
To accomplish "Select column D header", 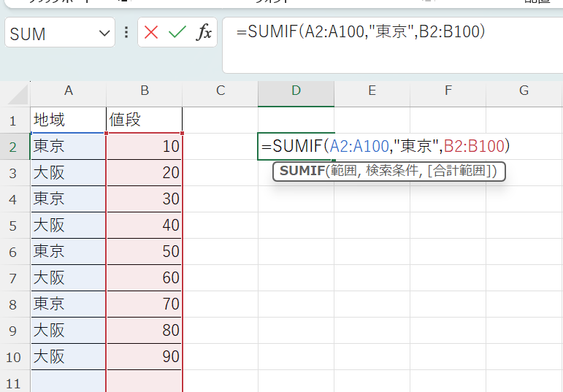I will [296, 91].
